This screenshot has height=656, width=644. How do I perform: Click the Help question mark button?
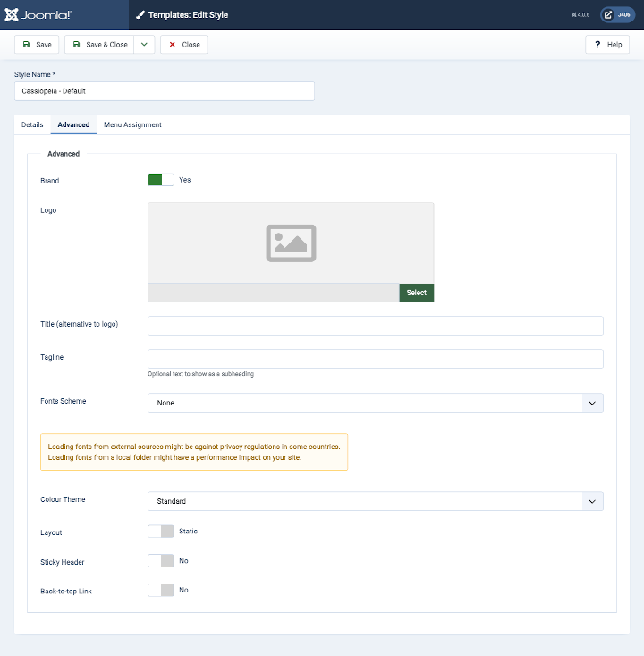(x=607, y=45)
